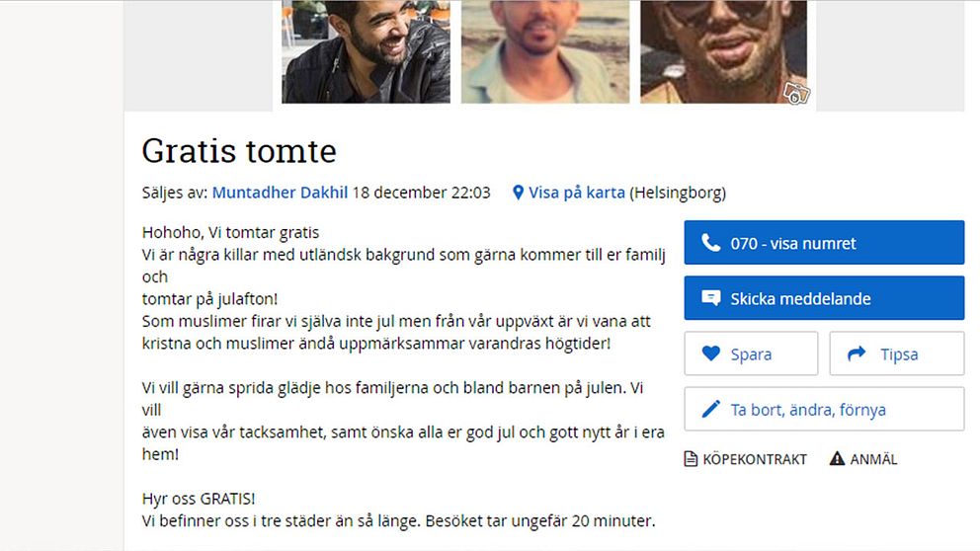The height and width of the screenshot is (551, 980).
Task: Click the camera icon on the photo
Action: [796, 93]
